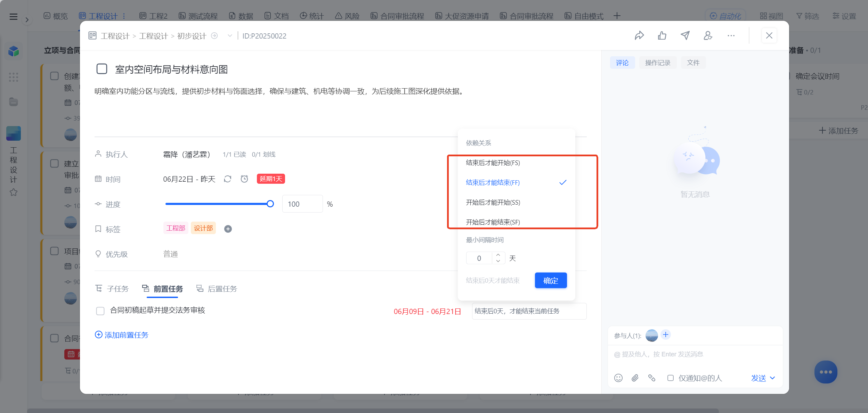
Task: Click the paper plane send icon
Action: pyautogui.click(x=685, y=35)
